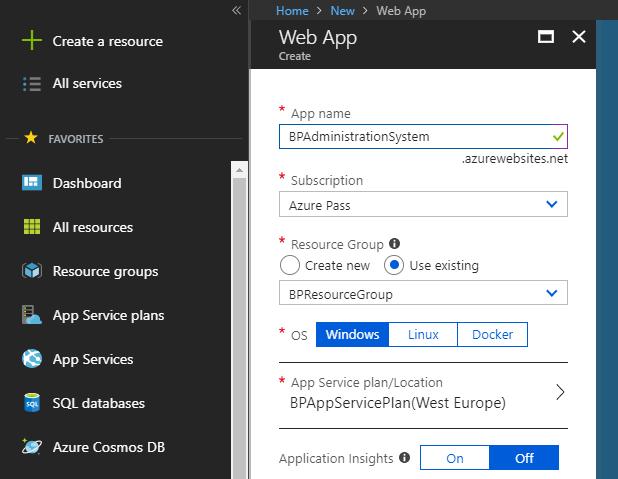618x479 pixels.
Task: Select BPAppServicePlan(West Europe) plan text
Action: (x=398, y=403)
